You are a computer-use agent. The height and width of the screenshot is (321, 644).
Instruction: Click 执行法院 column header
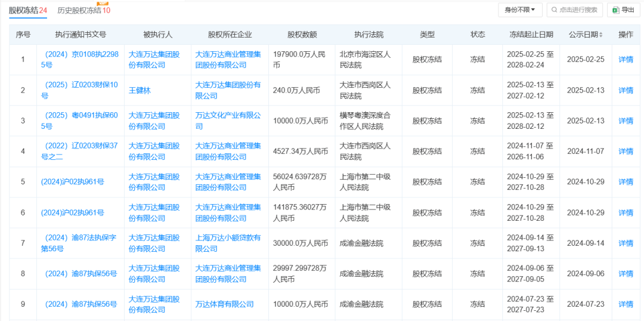pyautogui.click(x=369, y=35)
